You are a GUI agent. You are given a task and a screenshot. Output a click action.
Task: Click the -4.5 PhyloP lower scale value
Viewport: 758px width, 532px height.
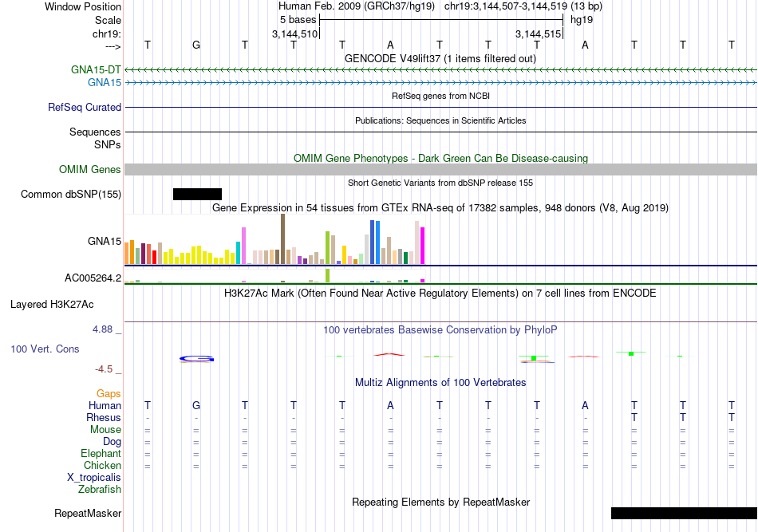[x=104, y=369]
